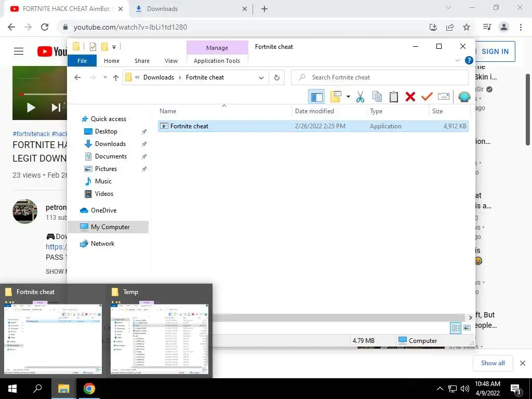Open Network in navigation pane
The height and width of the screenshot is (399, 532).
pos(102,244)
